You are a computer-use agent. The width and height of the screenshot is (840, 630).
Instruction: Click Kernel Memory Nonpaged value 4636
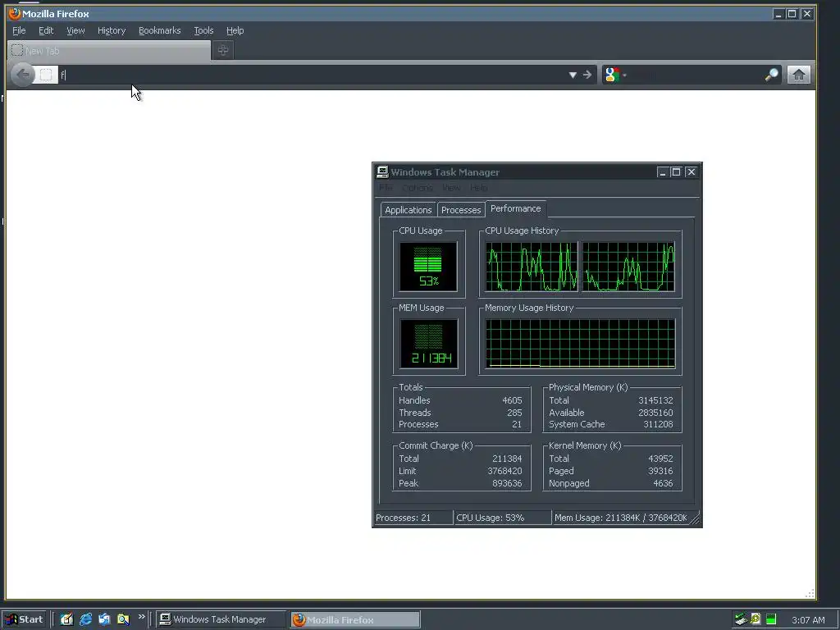point(663,483)
